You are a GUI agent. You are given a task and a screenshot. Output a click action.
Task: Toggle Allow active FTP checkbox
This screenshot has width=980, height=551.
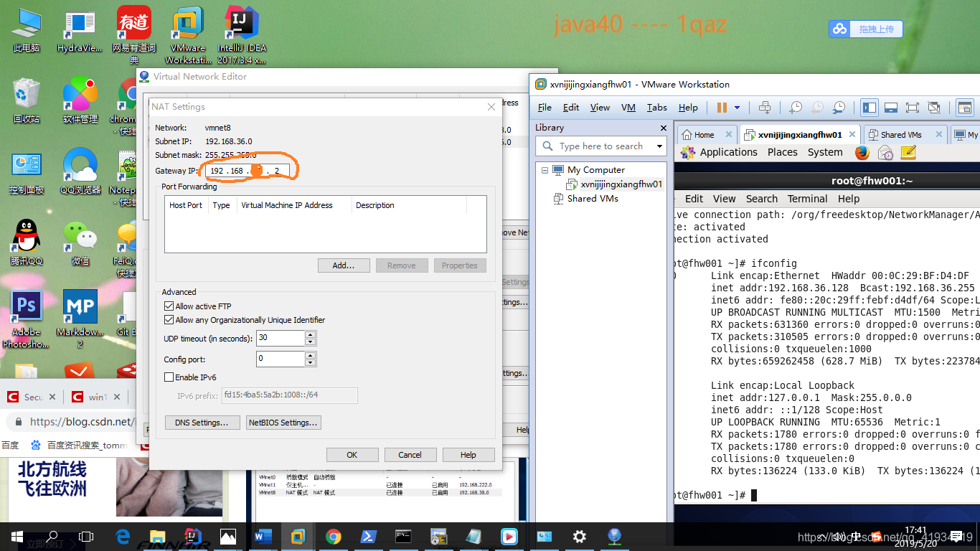(x=169, y=306)
